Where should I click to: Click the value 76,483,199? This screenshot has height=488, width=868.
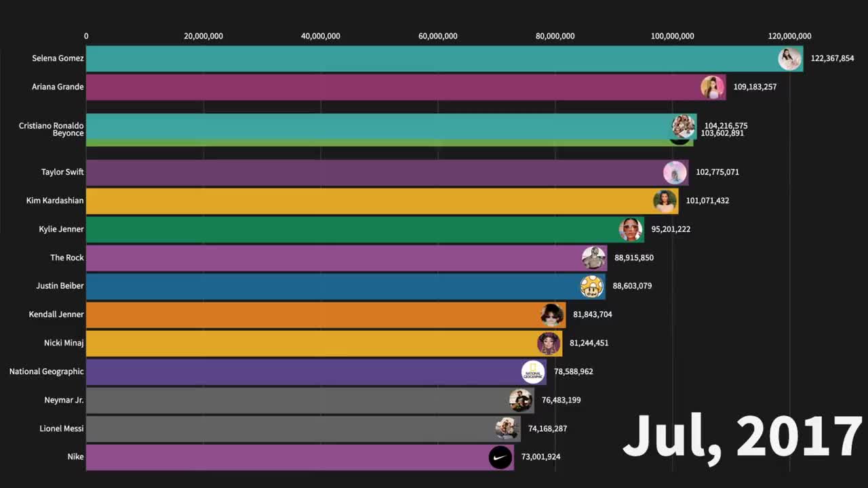tap(561, 400)
